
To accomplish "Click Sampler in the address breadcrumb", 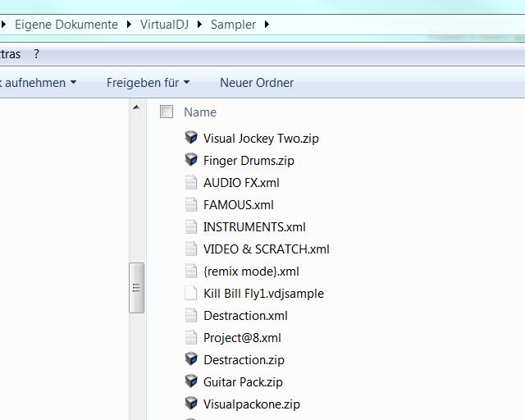I will pos(233,25).
